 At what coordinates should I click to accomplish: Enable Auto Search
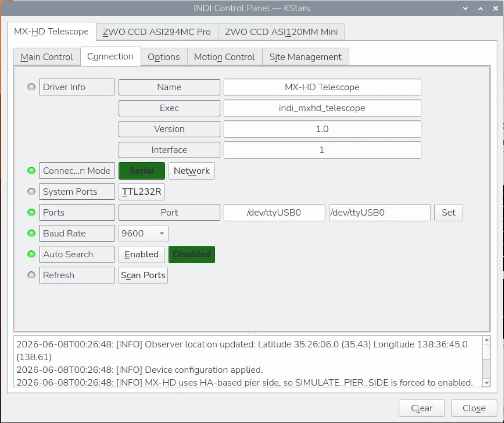[142, 254]
